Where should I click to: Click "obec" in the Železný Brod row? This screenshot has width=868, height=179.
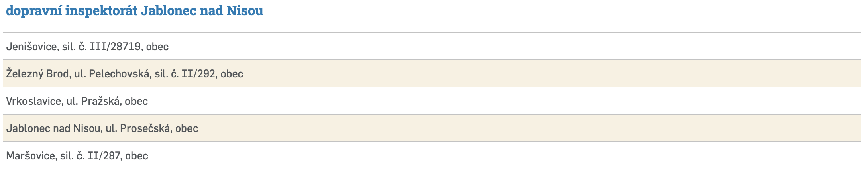[232, 74]
